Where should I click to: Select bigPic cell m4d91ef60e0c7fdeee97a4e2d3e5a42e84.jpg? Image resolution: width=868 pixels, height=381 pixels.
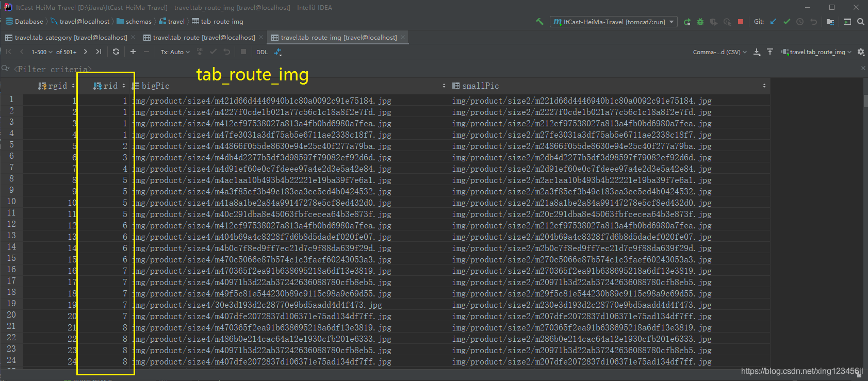[x=291, y=169]
